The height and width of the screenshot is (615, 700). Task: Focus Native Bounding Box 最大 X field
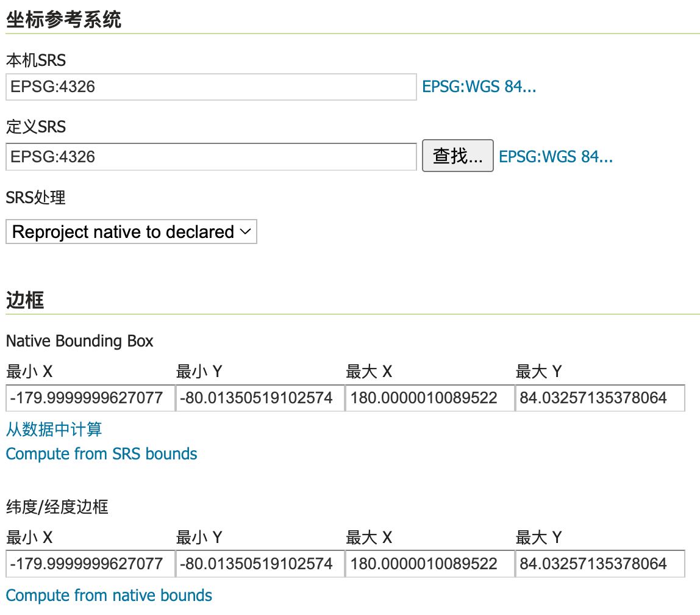[430, 398]
